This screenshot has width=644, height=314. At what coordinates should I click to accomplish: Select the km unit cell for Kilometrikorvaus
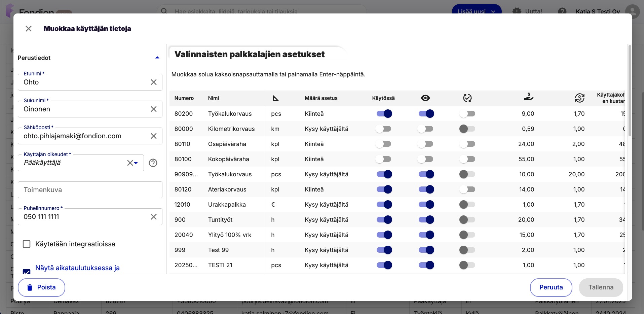[275, 129]
